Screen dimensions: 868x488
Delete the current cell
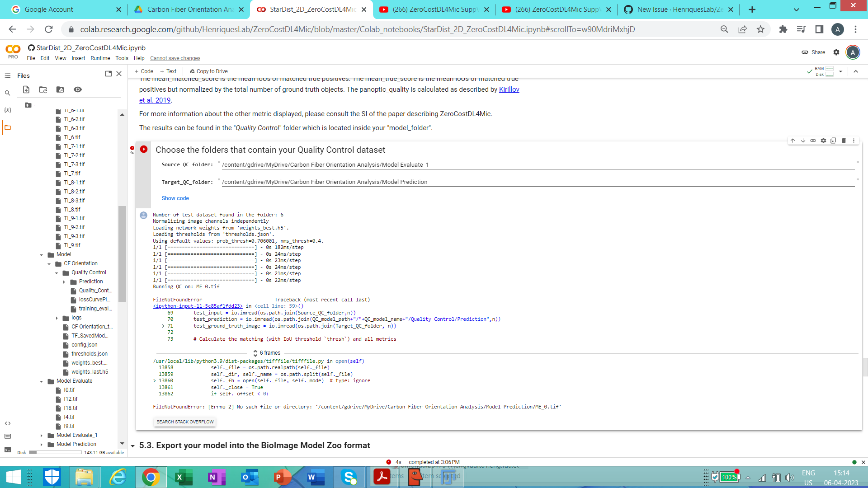tap(843, 141)
